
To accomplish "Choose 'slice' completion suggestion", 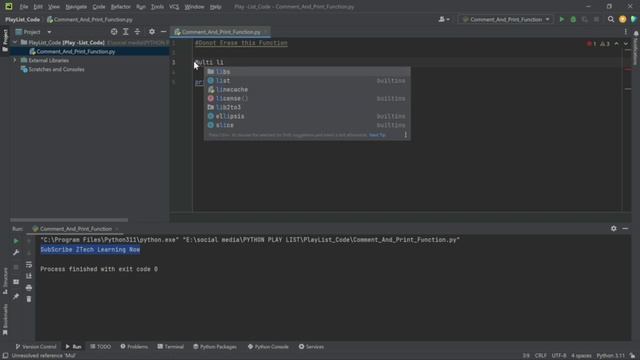I will click(307, 125).
